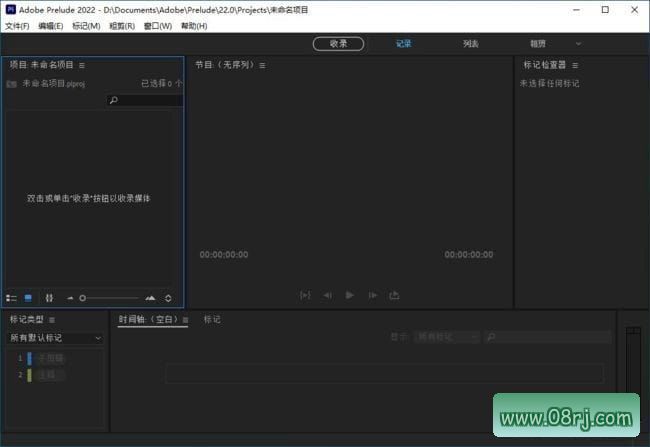The image size is (650, 447).
Task: Click the zoom in large-mountain icon
Action: (150, 298)
